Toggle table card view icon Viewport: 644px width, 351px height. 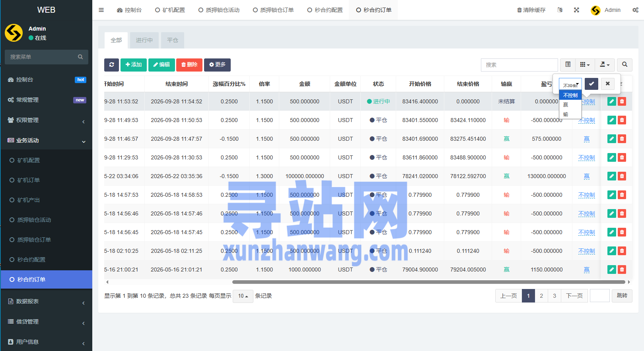click(x=568, y=65)
